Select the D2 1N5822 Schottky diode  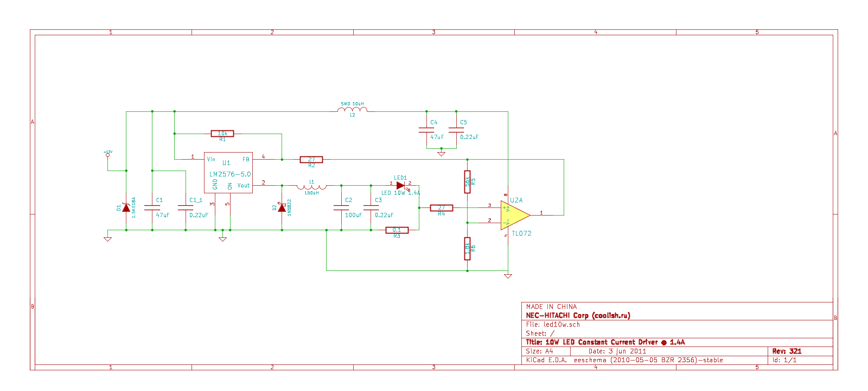pos(282,208)
